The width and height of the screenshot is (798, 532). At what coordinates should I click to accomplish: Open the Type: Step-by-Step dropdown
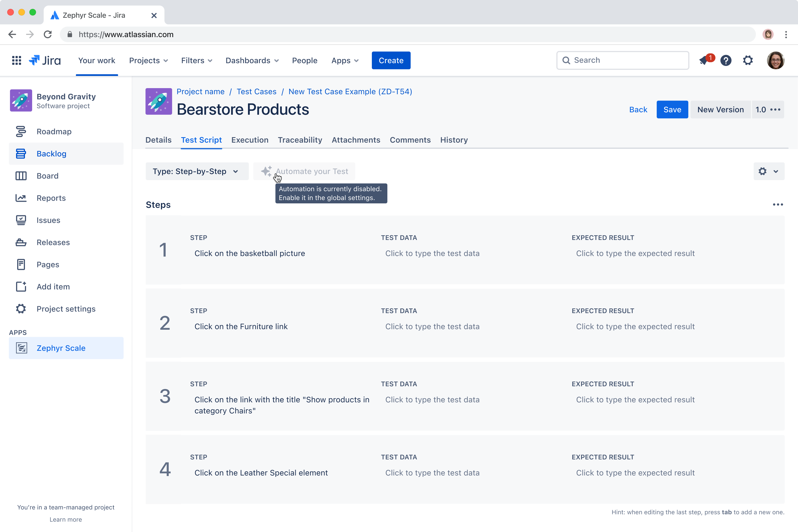(x=197, y=171)
